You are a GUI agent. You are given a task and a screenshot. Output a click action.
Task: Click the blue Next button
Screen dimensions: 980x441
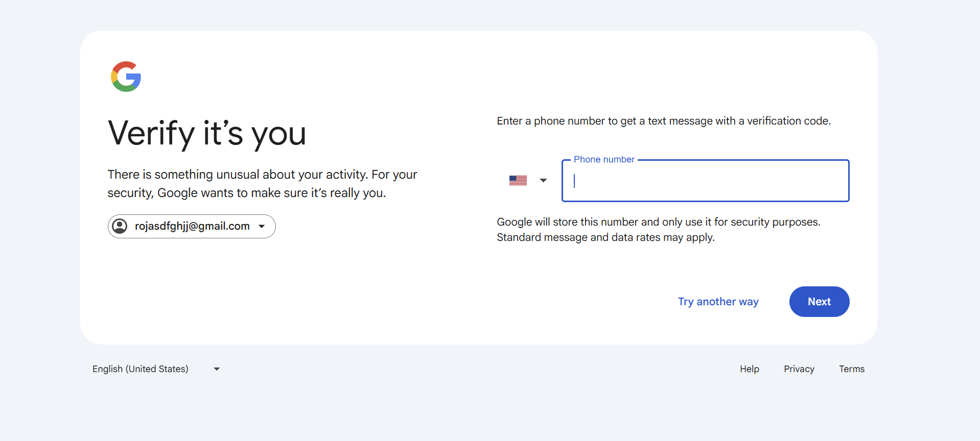(x=819, y=302)
